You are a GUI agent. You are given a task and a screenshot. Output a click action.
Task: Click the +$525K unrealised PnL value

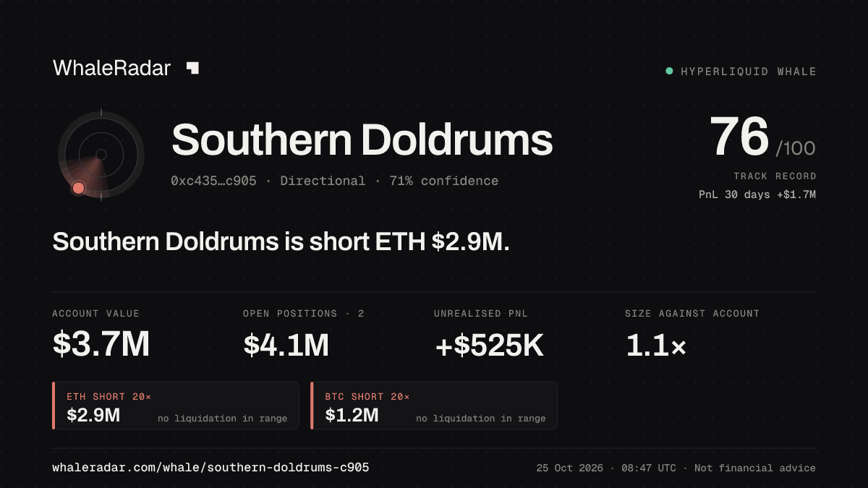click(x=489, y=346)
